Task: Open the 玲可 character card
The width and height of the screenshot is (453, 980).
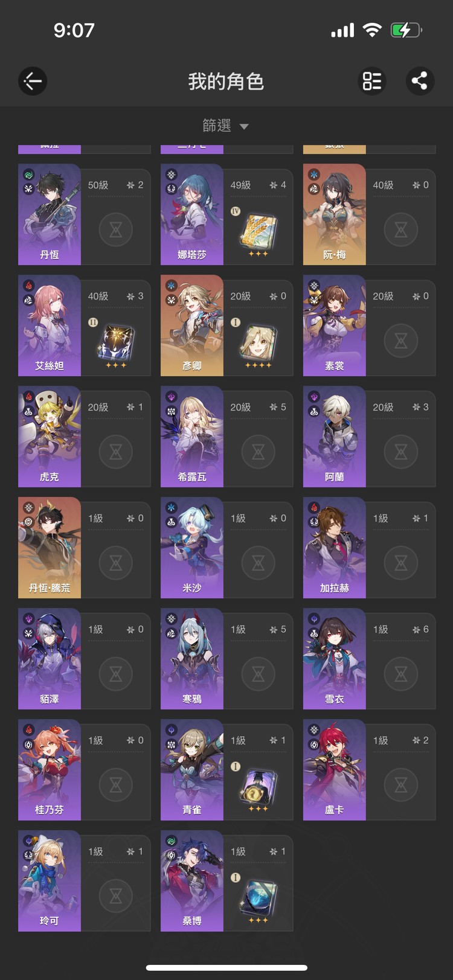Action: pyautogui.click(x=85, y=881)
